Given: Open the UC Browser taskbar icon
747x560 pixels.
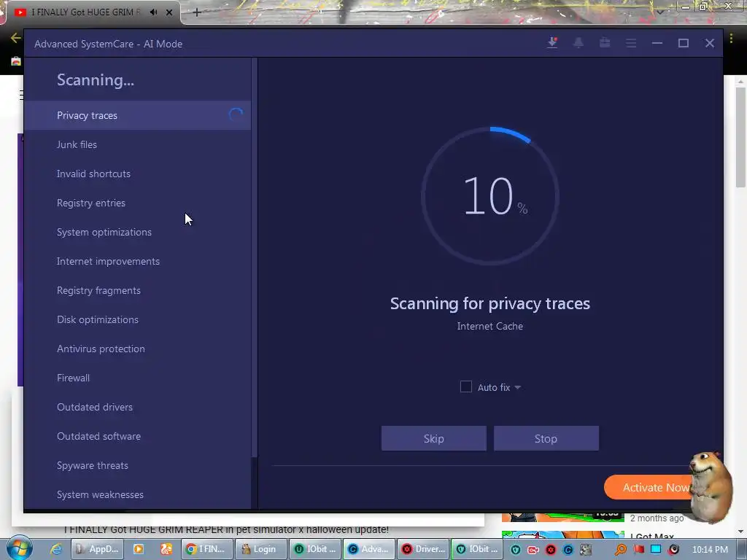Looking at the screenshot, I should point(166,549).
